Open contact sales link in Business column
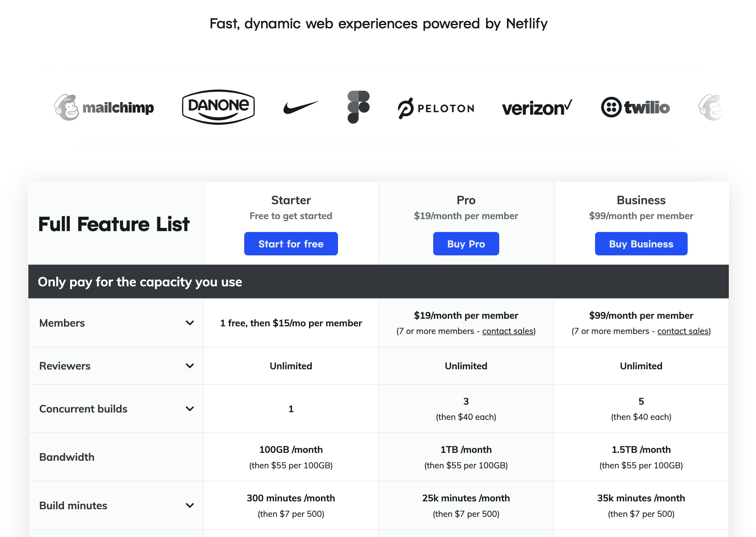 683,331
